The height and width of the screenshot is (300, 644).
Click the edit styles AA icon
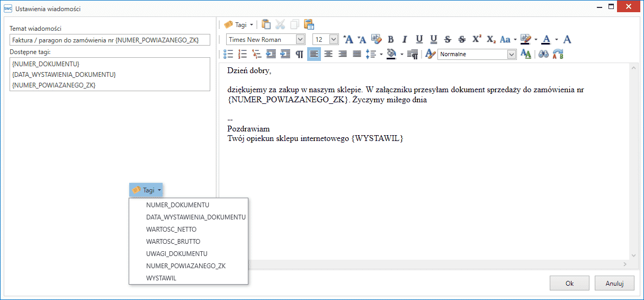526,54
